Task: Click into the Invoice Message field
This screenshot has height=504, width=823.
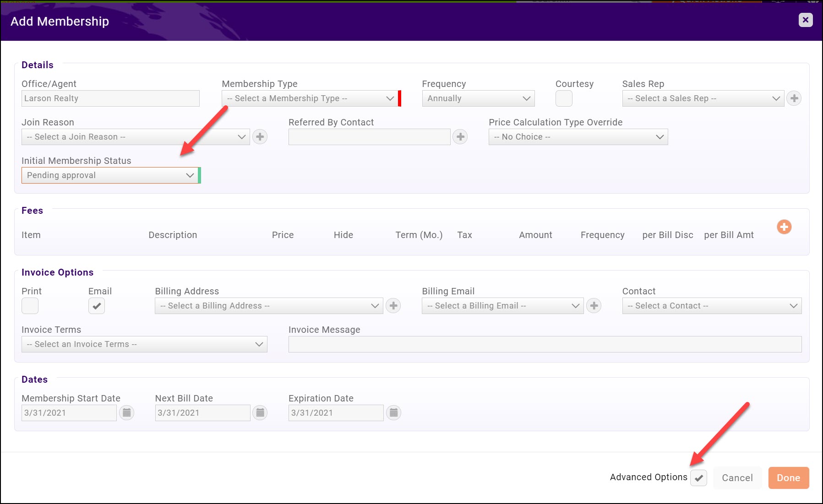Action: [545, 344]
